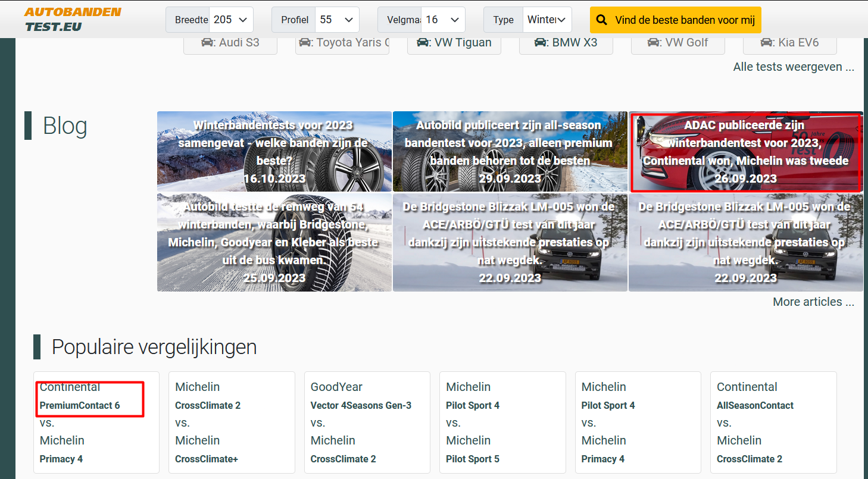Click the car icon on the Kia EV6 button
Image resolution: width=868 pixels, height=479 pixels.
766,43
